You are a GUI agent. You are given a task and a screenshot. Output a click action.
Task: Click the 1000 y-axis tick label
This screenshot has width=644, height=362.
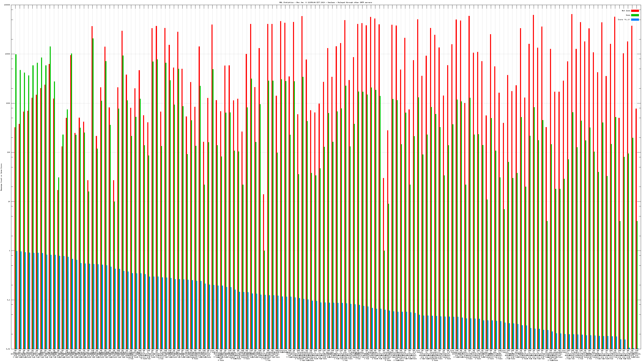pyautogui.click(x=8, y=103)
